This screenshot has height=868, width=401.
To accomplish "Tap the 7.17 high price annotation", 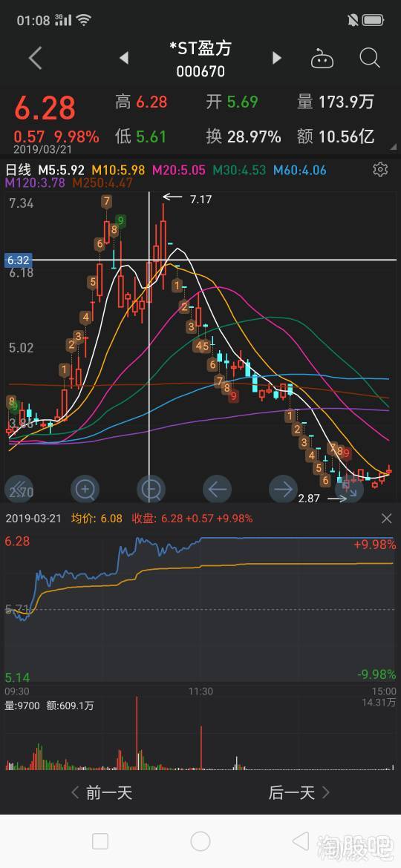I will (200, 199).
